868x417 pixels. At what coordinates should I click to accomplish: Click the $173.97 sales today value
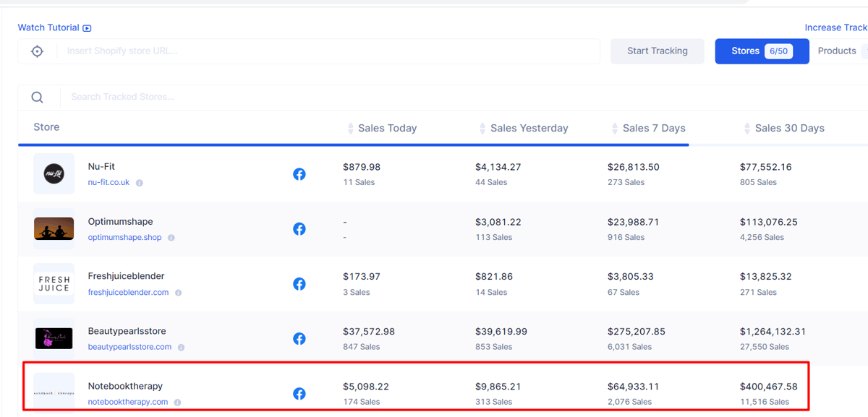tap(362, 277)
